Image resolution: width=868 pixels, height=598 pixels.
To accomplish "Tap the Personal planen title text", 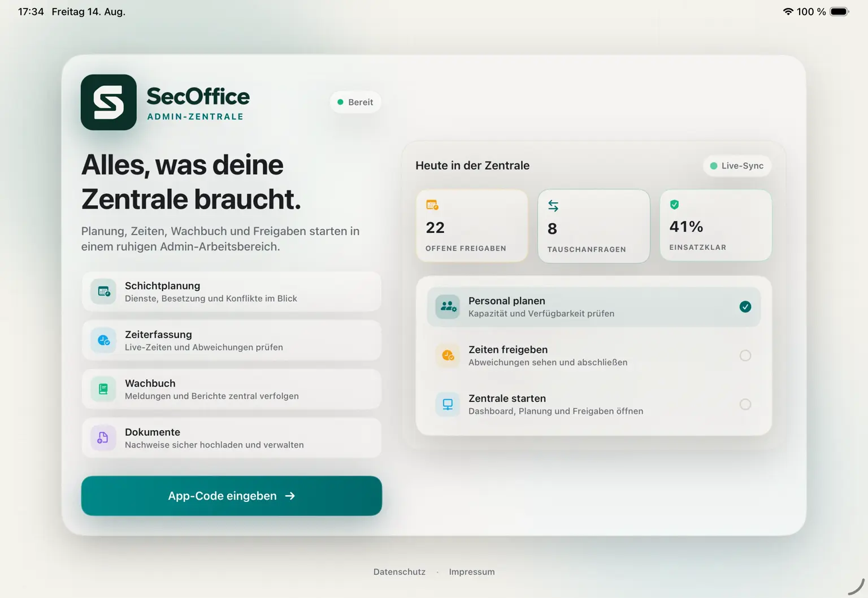I will point(507,301).
